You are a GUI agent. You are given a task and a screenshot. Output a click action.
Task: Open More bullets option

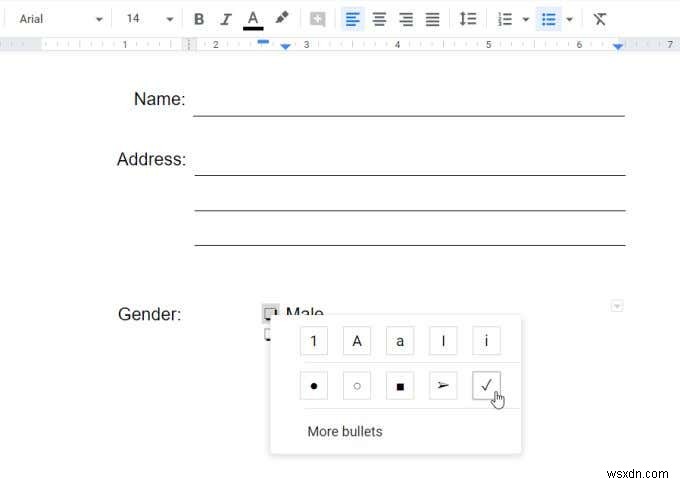[345, 432]
